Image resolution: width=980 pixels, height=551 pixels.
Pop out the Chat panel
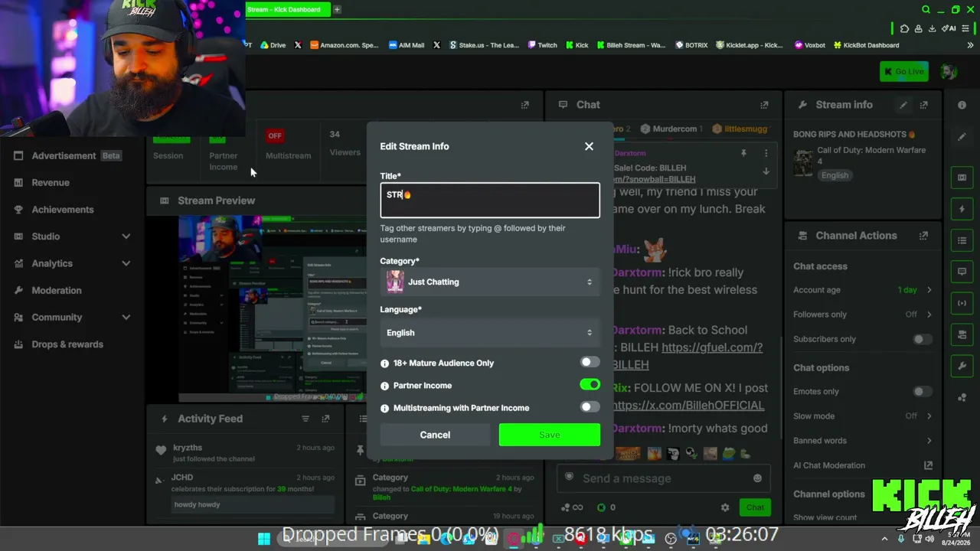click(764, 105)
